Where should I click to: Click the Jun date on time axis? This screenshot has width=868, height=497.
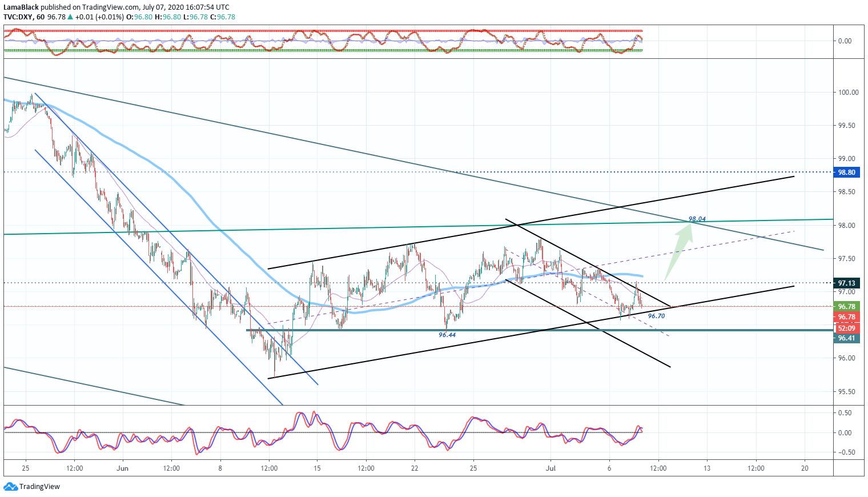tap(123, 468)
